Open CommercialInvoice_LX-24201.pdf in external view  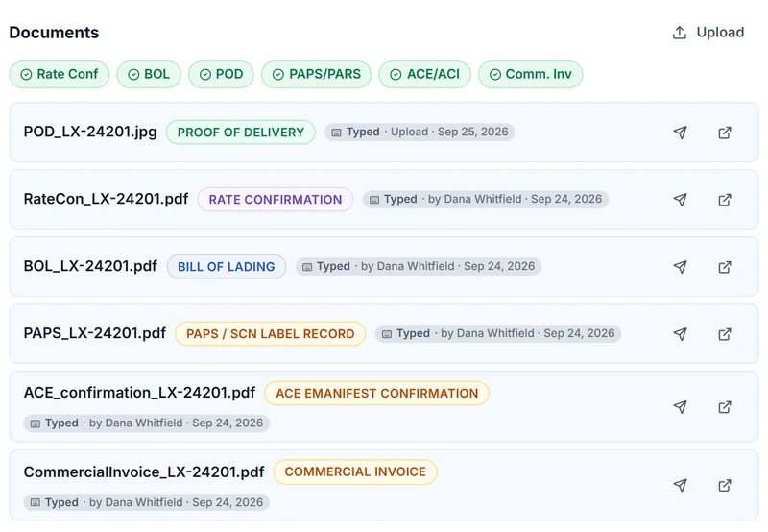(725, 485)
